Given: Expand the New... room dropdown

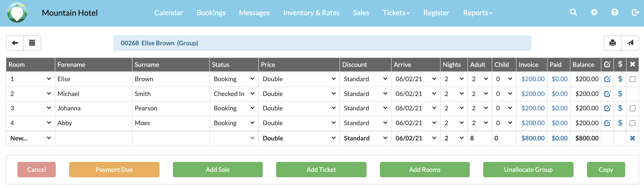Looking at the screenshot, I should (30, 138).
